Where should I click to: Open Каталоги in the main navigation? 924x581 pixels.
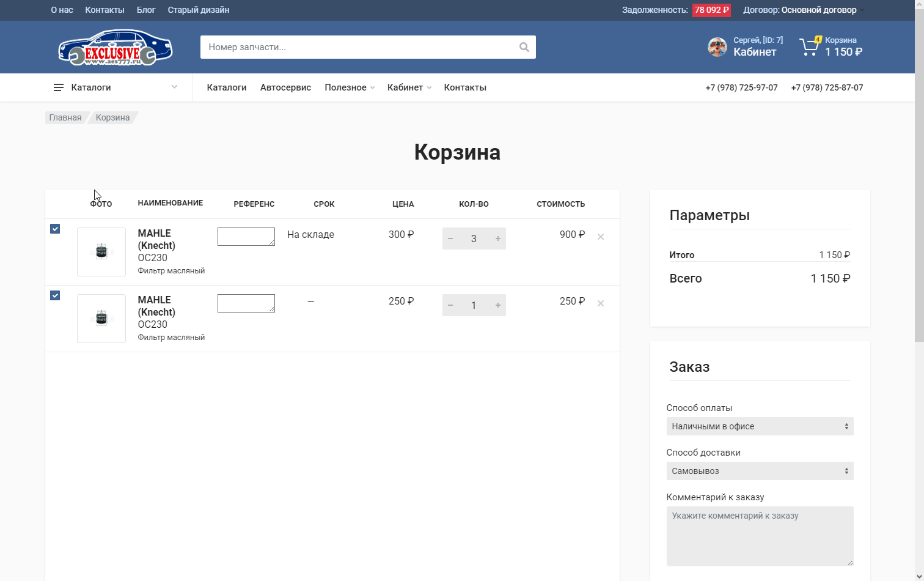tap(227, 87)
